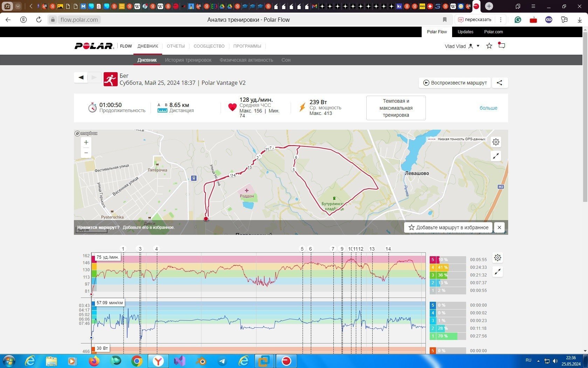The image size is (588, 368).
Task: Click Воспроизвести маршрут button
Action: (455, 83)
